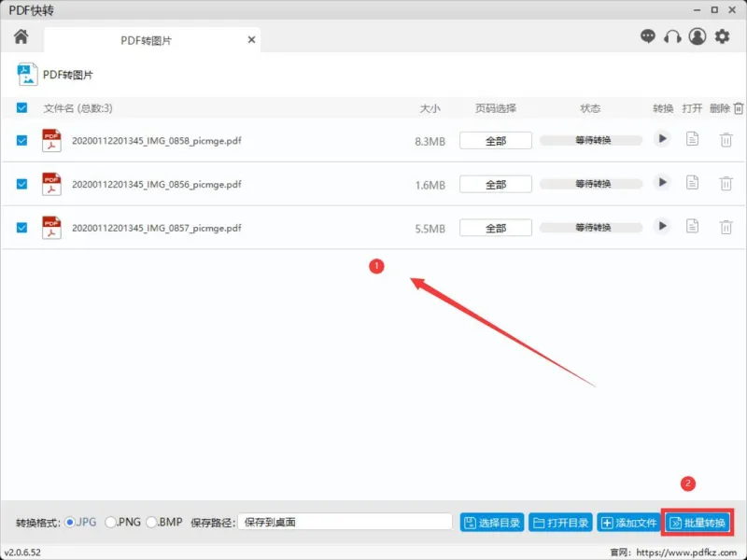
Task: Switch to the PDF转图片 tab
Action: click(x=151, y=40)
